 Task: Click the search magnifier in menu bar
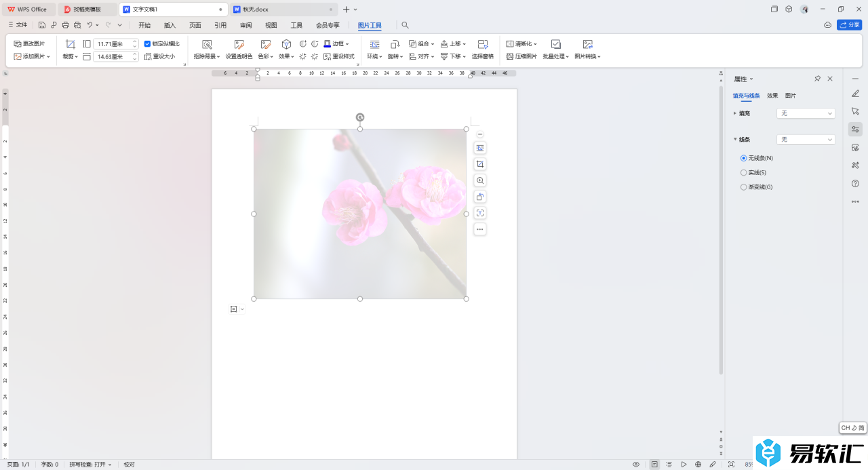pos(406,25)
